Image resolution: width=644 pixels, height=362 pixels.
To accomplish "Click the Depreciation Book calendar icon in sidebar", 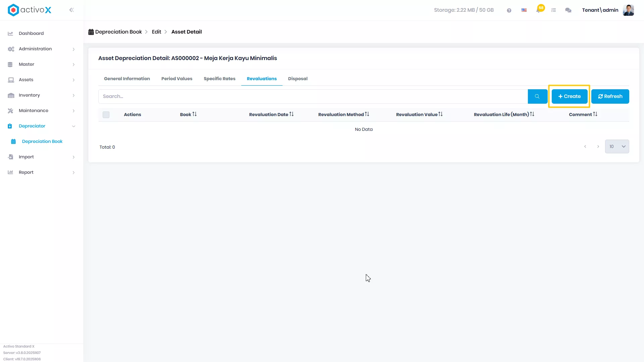I will (13, 142).
